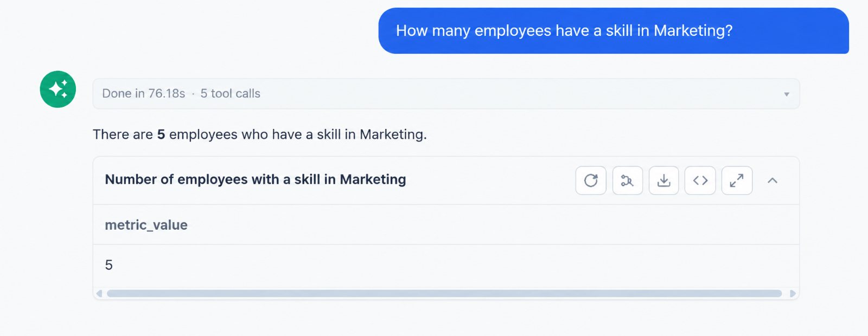Click the branch/explore icon on the result card
The width and height of the screenshot is (868, 336).
click(x=628, y=180)
